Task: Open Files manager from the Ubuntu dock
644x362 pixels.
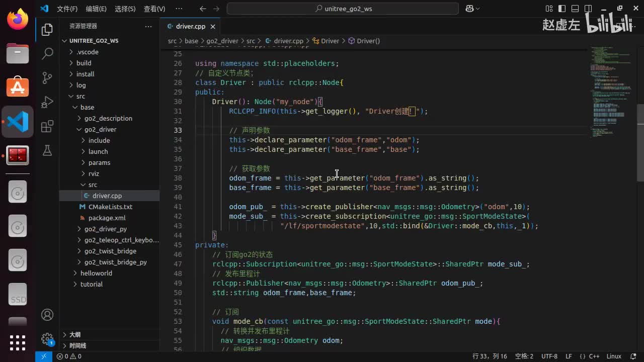Action: tap(18, 53)
